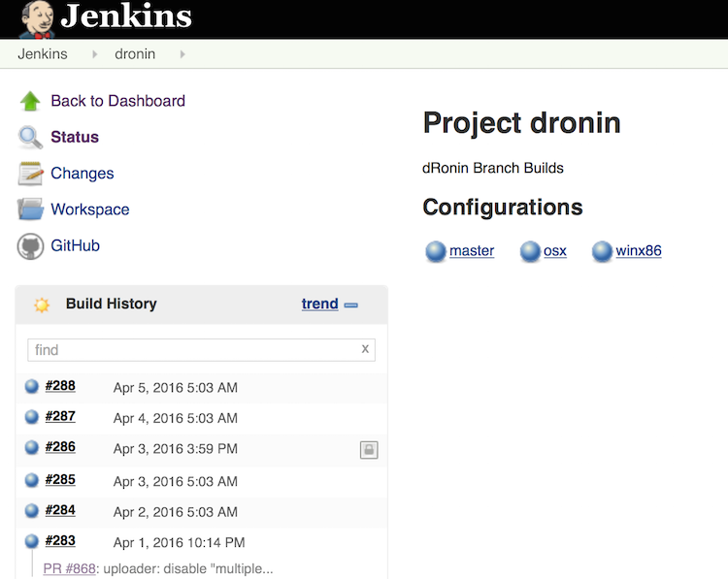Click timestamp Apr 4, 2016 5:03 AM
The width and height of the screenshot is (728, 579).
point(176,418)
